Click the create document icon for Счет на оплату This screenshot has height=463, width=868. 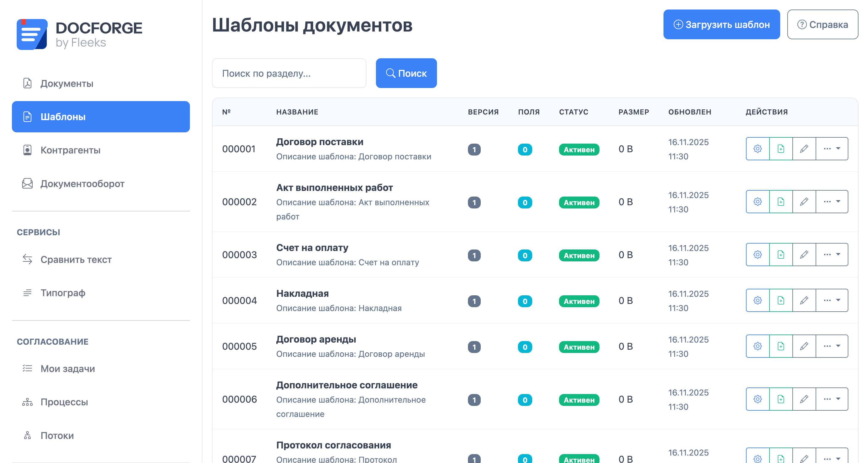click(x=781, y=255)
